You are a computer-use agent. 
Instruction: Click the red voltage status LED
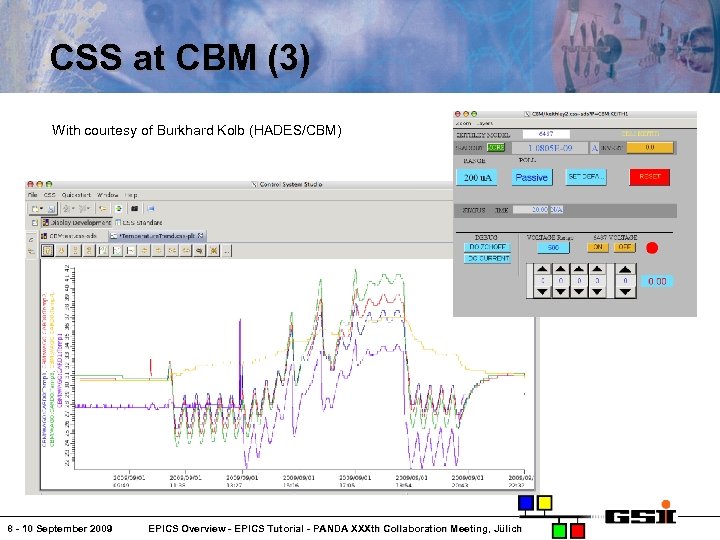[652, 248]
